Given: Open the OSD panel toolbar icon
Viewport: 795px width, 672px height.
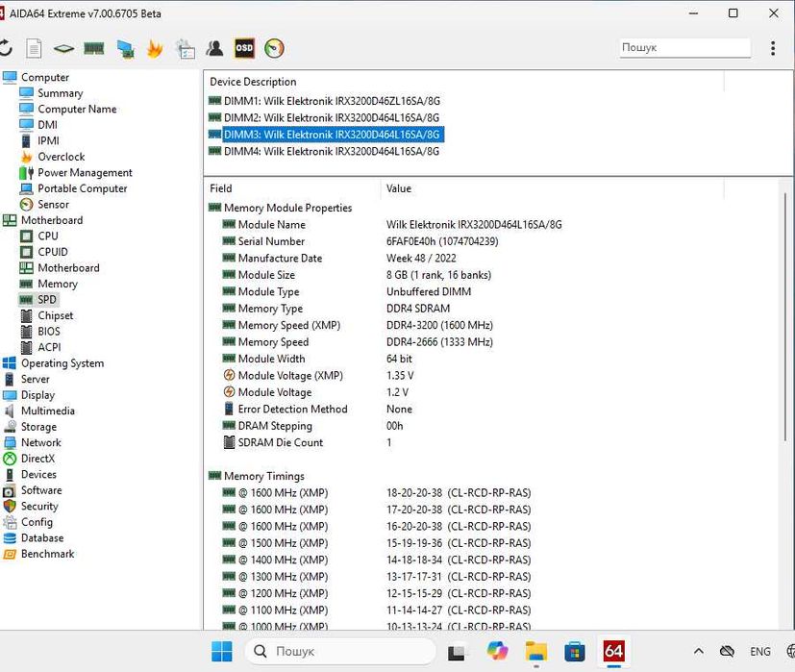Looking at the screenshot, I should pos(244,48).
